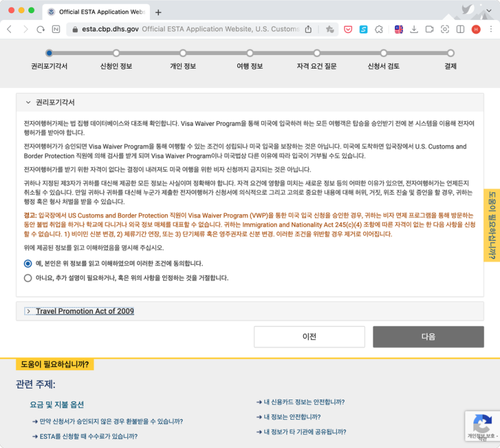Open the red H profile avatar
This screenshot has width=500, height=448.
[x=476, y=29]
